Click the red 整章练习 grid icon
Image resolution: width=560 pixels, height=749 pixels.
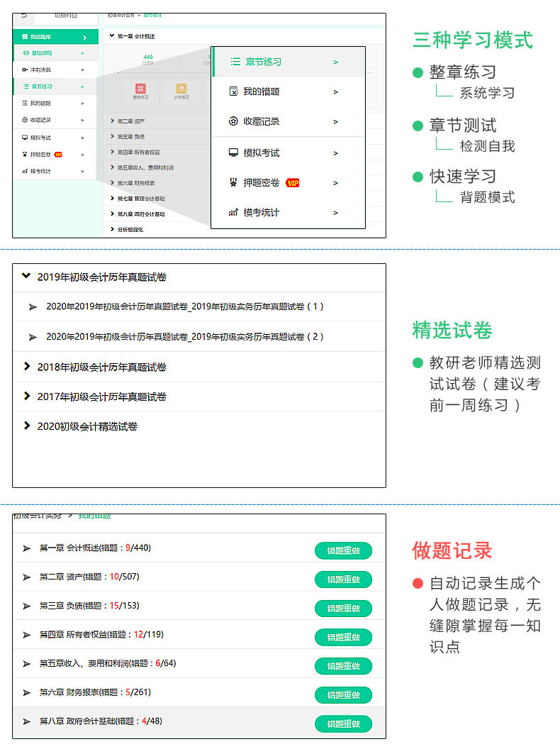point(140,89)
